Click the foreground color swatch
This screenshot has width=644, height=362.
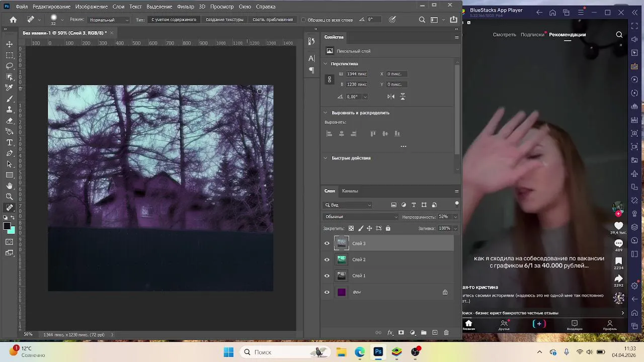pyautogui.click(x=7, y=226)
